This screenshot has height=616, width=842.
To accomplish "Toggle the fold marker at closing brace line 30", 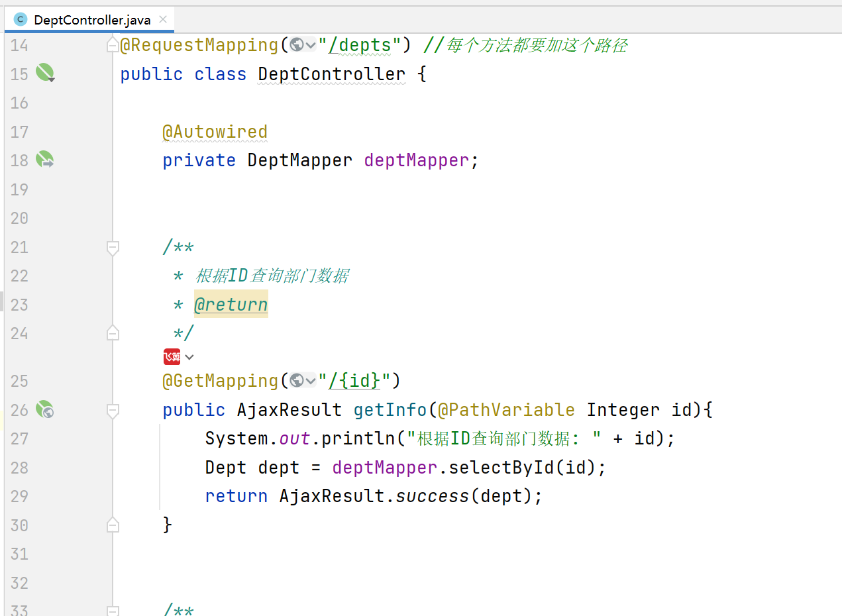I will coord(113,525).
